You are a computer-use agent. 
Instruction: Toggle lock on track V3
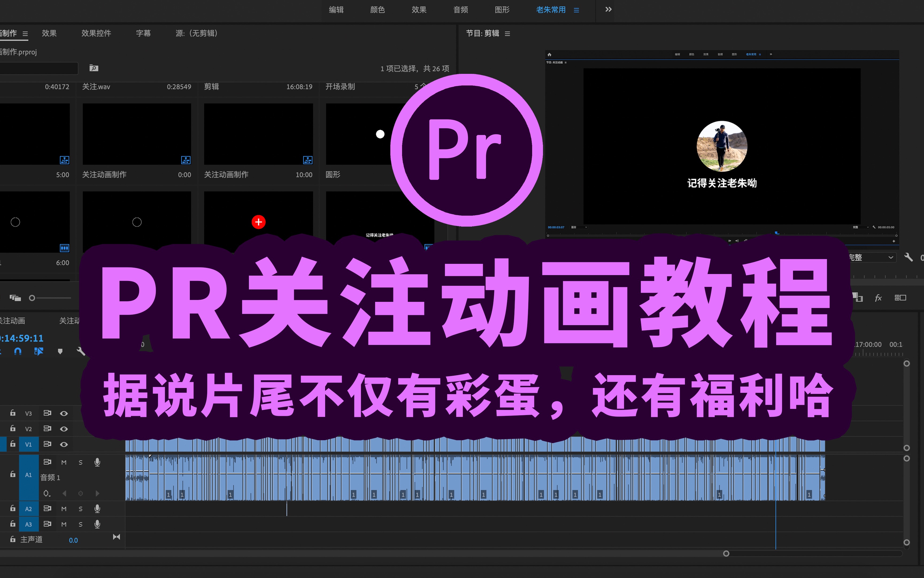tap(13, 413)
